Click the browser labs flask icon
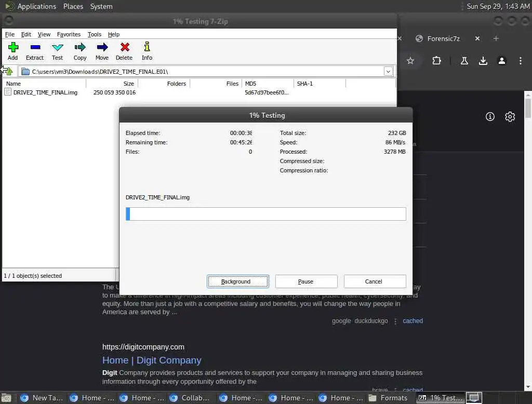This screenshot has width=532, height=404. [464, 61]
